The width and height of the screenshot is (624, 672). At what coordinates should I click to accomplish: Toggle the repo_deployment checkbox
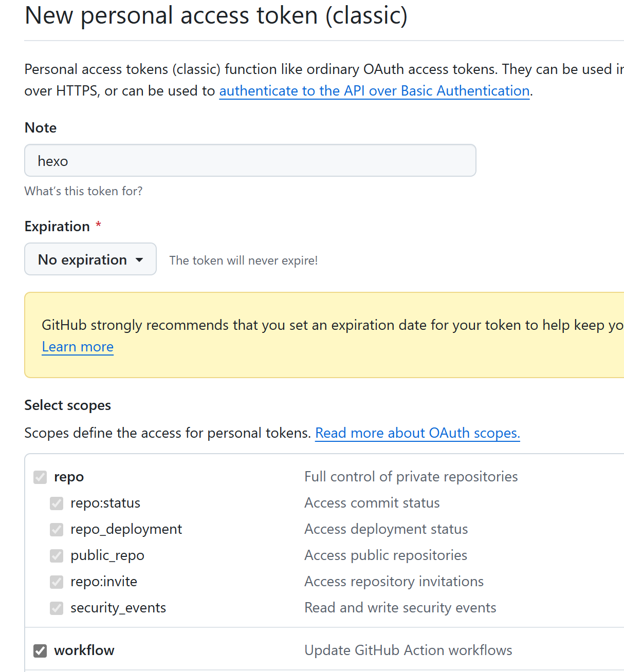pos(57,530)
